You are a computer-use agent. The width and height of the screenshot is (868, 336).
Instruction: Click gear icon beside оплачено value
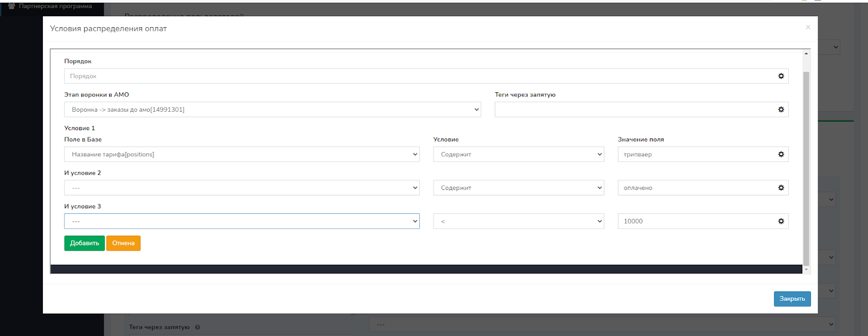tap(781, 188)
